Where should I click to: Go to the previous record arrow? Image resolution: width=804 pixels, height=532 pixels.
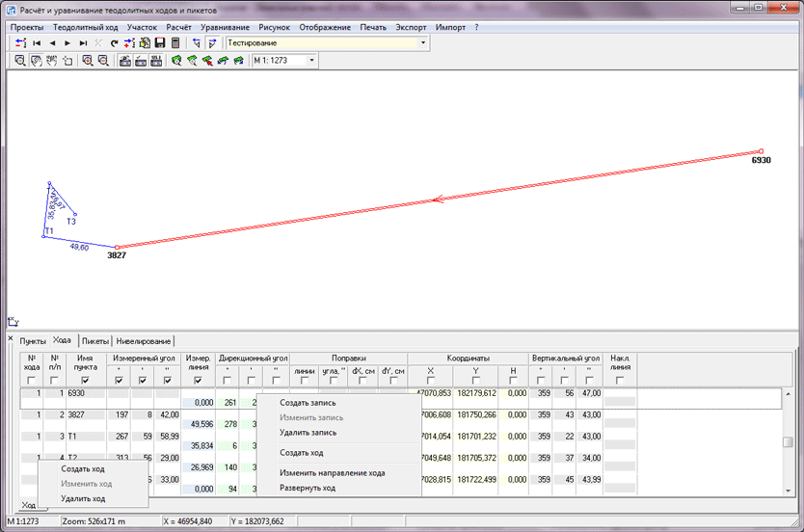(x=52, y=43)
